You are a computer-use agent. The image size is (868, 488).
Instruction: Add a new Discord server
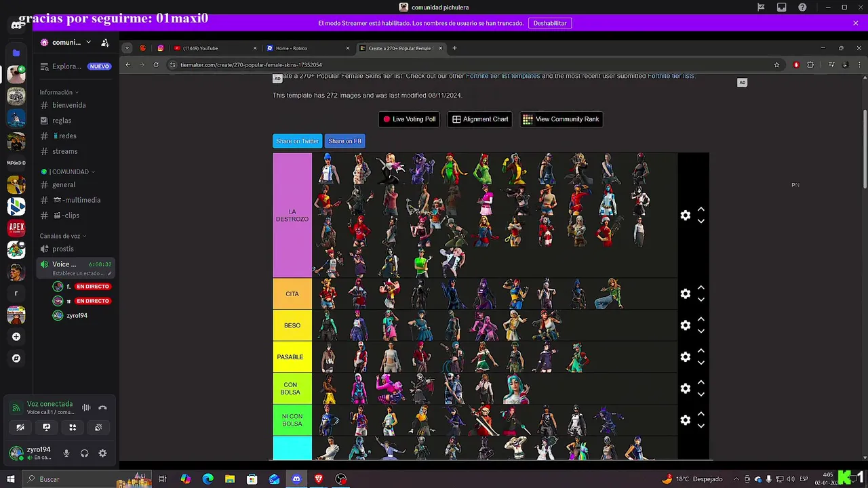tap(16, 336)
